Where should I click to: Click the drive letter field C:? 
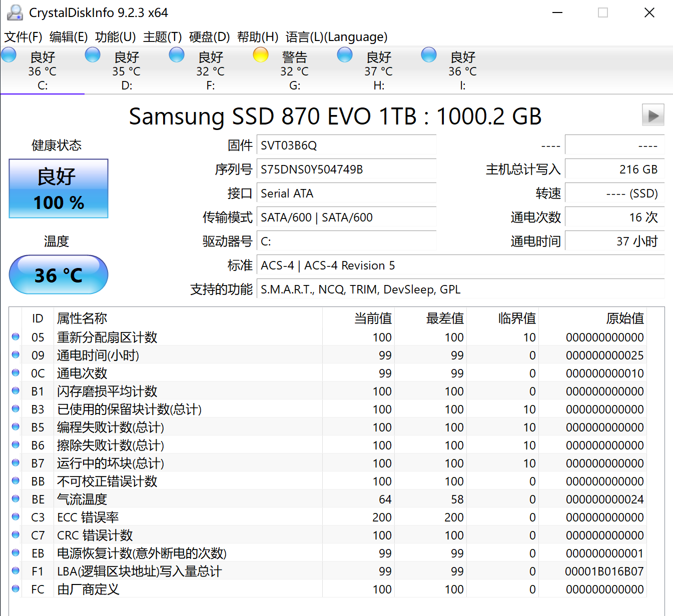(x=346, y=241)
